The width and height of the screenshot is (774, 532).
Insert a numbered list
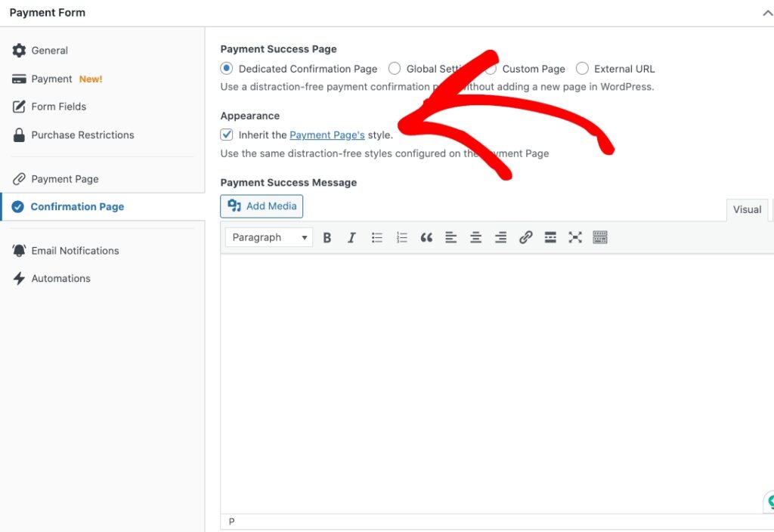pyautogui.click(x=401, y=237)
